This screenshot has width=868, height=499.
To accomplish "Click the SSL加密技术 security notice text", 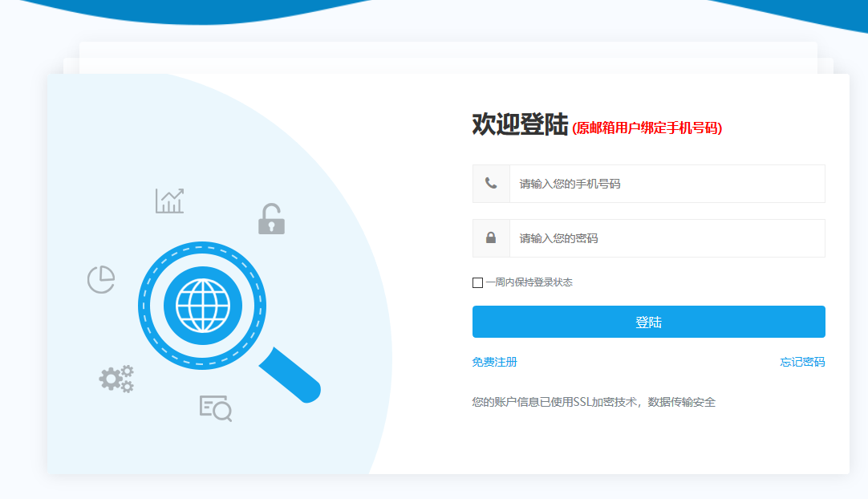I will [x=594, y=402].
